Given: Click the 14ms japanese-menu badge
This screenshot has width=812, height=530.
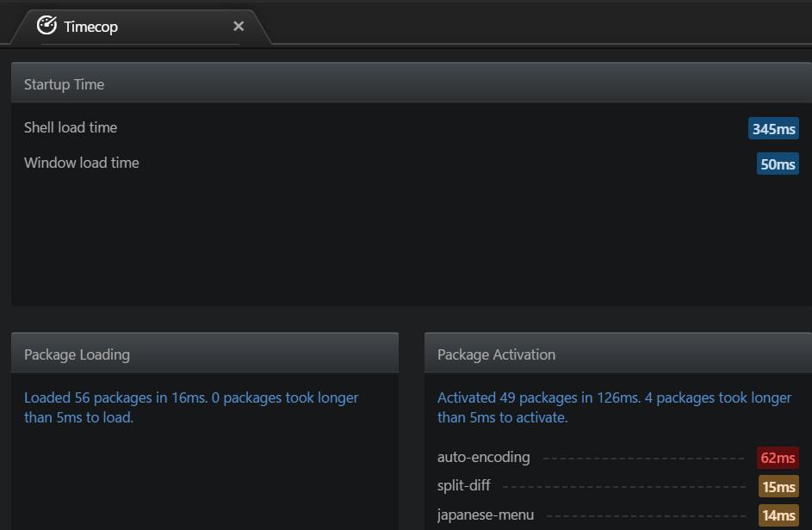Looking at the screenshot, I should coord(778,515).
